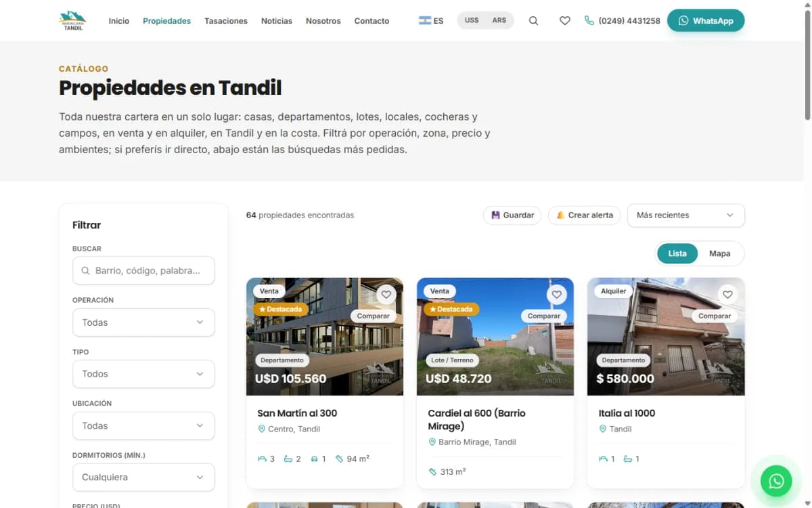Open the Dormitorios (mín.) dropdown
This screenshot has width=812, height=508.
click(x=143, y=478)
